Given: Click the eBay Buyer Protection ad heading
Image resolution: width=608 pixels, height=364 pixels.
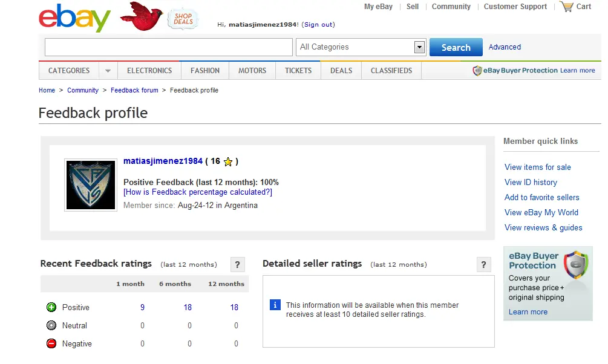Looking at the screenshot, I should pyautogui.click(x=534, y=261).
